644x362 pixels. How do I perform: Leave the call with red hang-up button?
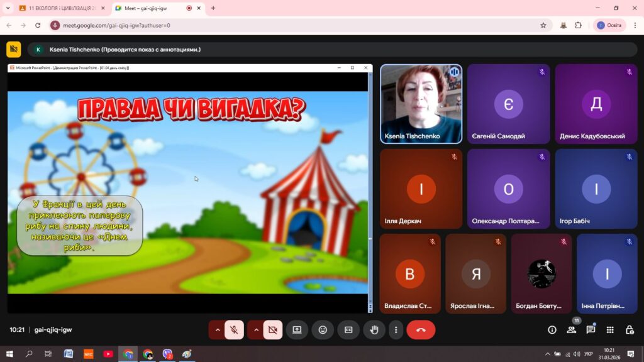pos(421,329)
